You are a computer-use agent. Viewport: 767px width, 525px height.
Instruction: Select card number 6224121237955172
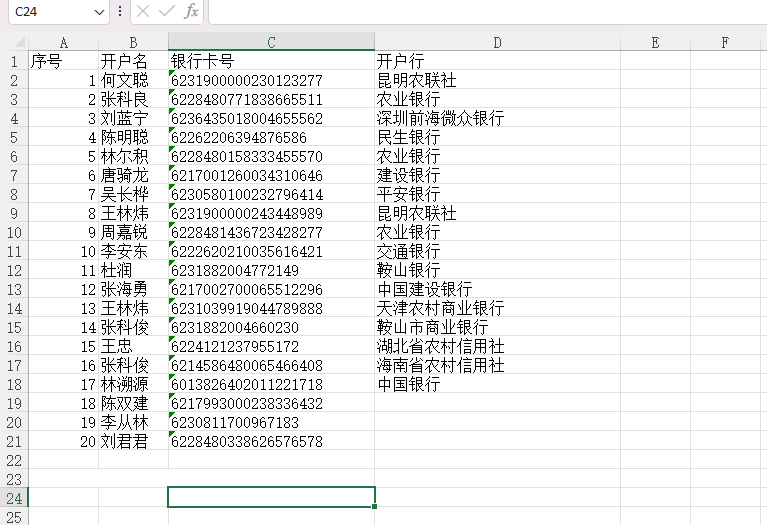coord(271,346)
